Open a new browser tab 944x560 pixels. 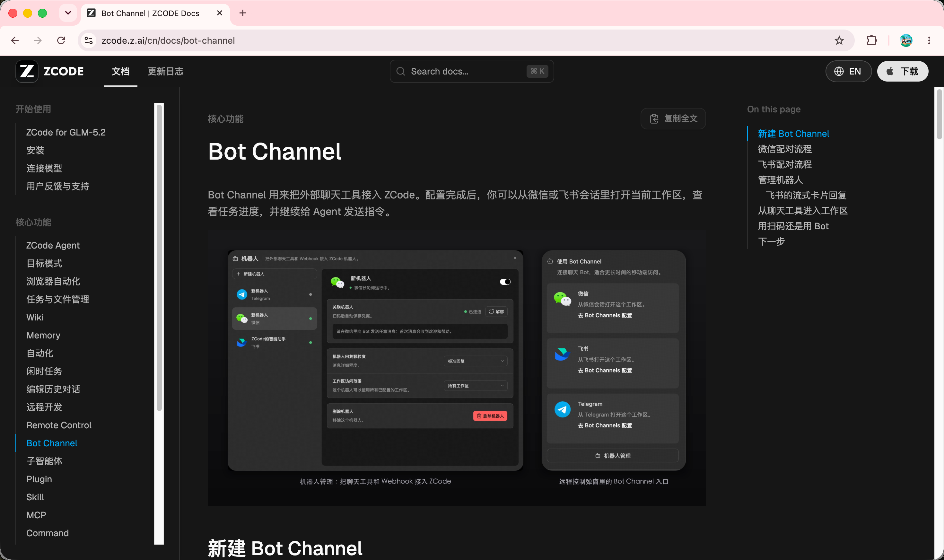[x=243, y=13]
